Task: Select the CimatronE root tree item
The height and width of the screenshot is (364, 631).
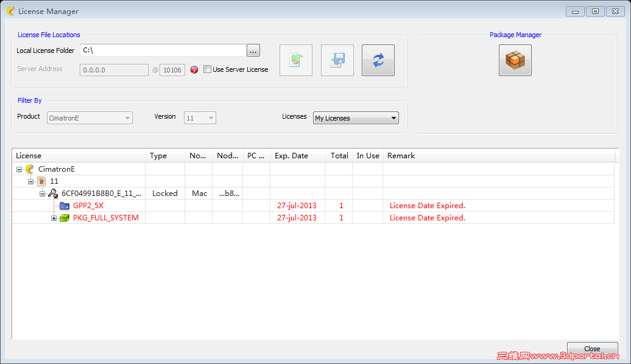Action: (x=56, y=169)
